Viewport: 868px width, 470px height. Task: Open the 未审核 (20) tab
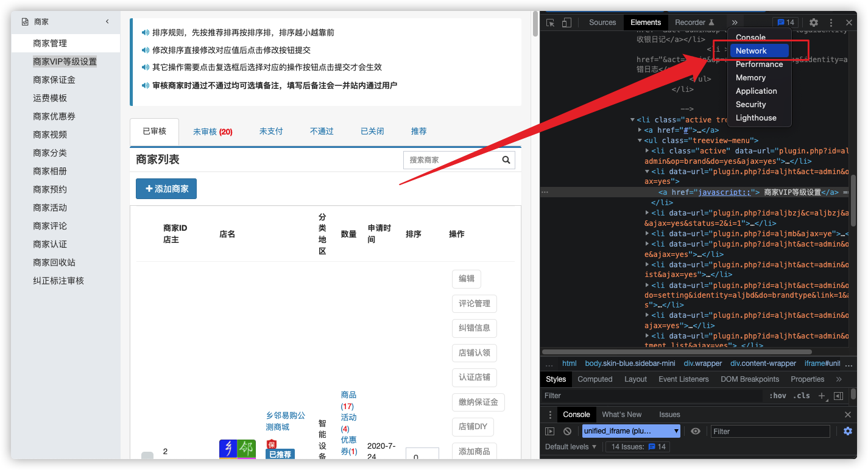click(213, 132)
